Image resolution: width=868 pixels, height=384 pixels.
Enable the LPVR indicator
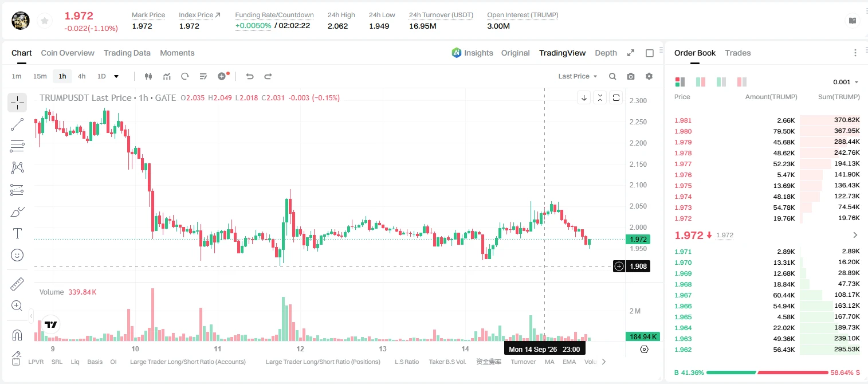point(36,362)
